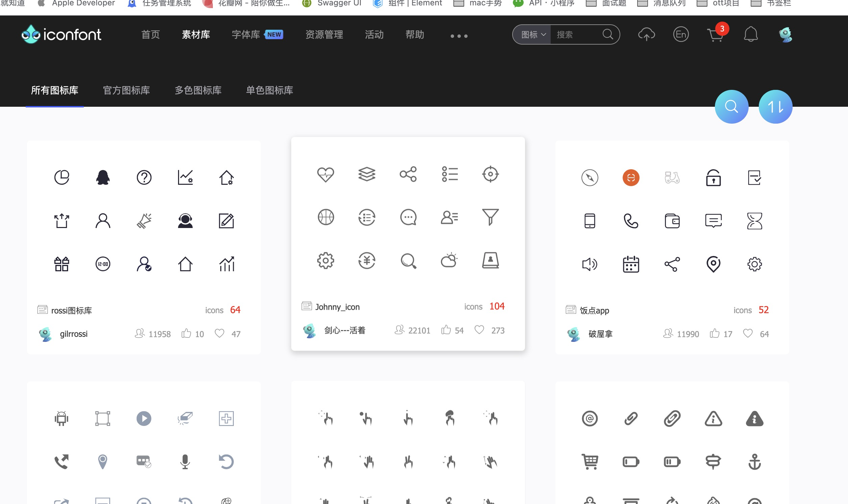
Task: Open gilrrossi author profile link
Action: tap(73, 333)
